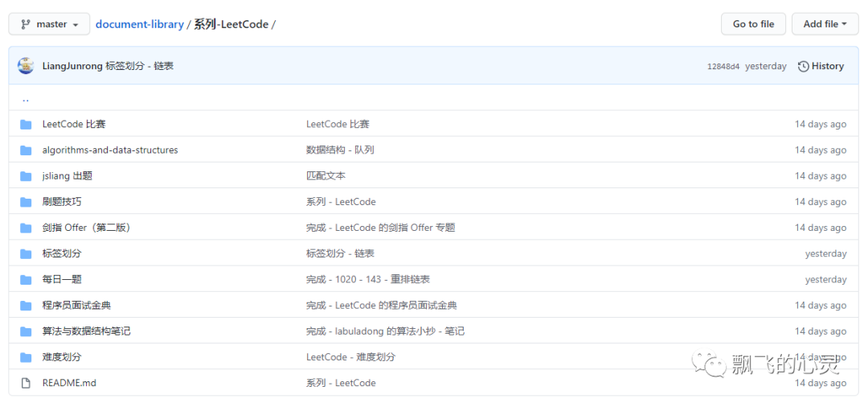Image resolution: width=868 pixels, height=403 pixels.
Task: Open commit message 完成 - LeetCode 的剑指 Offer 专题
Action: pyautogui.click(x=381, y=228)
